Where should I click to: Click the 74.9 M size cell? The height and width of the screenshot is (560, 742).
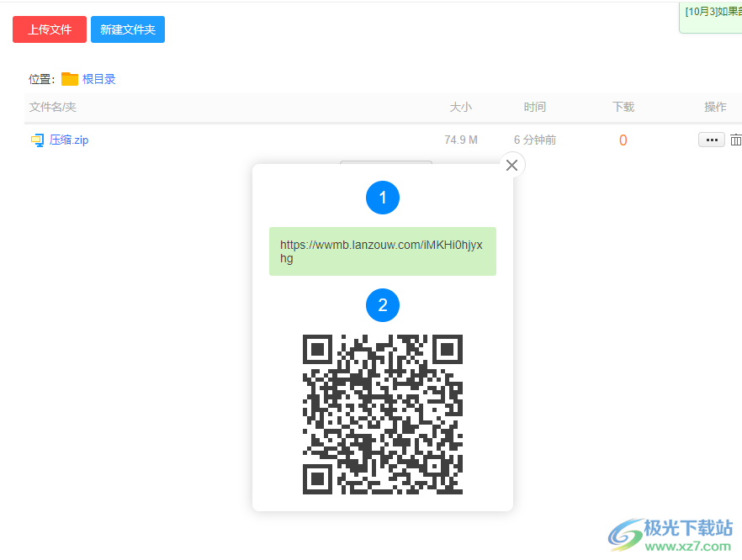click(461, 140)
